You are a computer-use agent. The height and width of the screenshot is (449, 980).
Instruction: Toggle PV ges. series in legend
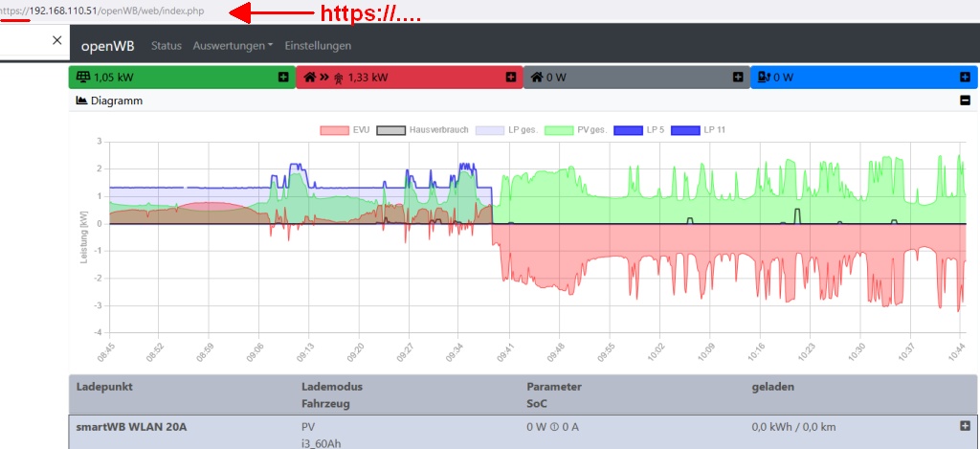tap(576, 129)
